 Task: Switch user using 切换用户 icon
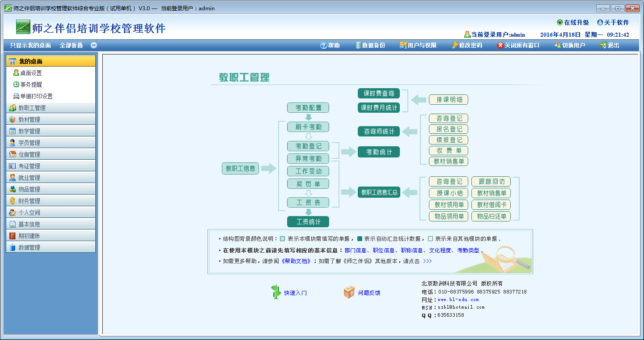click(558, 45)
